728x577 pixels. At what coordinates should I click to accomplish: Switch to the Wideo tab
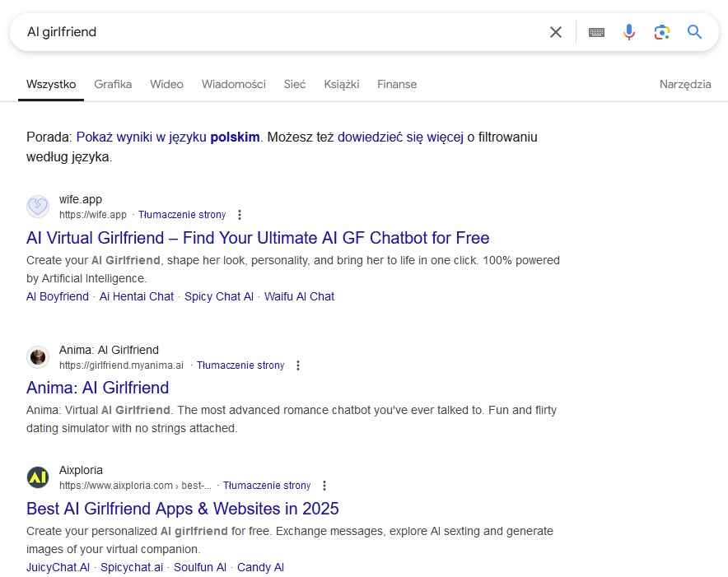coord(166,85)
